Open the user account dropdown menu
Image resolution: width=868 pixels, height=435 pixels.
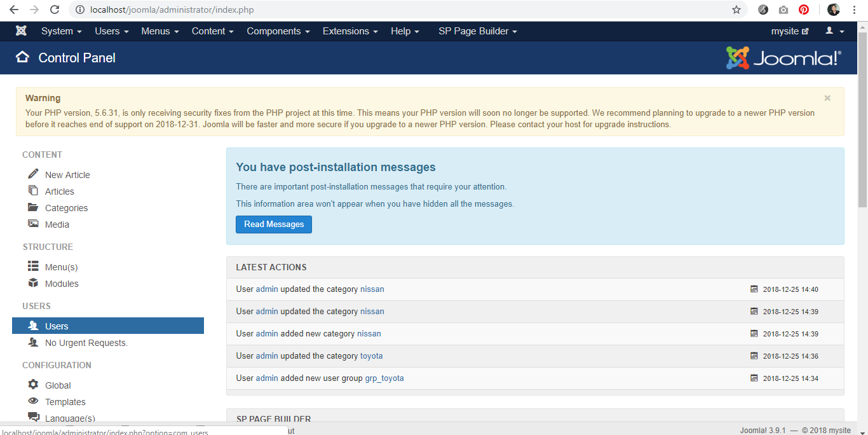(x=834, y=31)
